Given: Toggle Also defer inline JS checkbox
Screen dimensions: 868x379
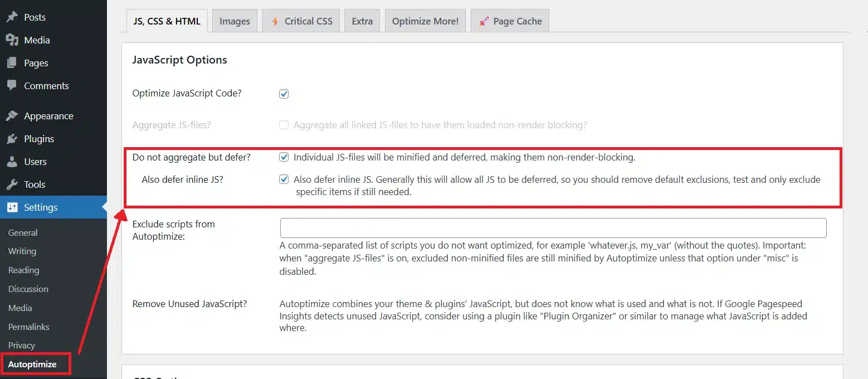Looking at the screenshot, I should pos(284,179).
